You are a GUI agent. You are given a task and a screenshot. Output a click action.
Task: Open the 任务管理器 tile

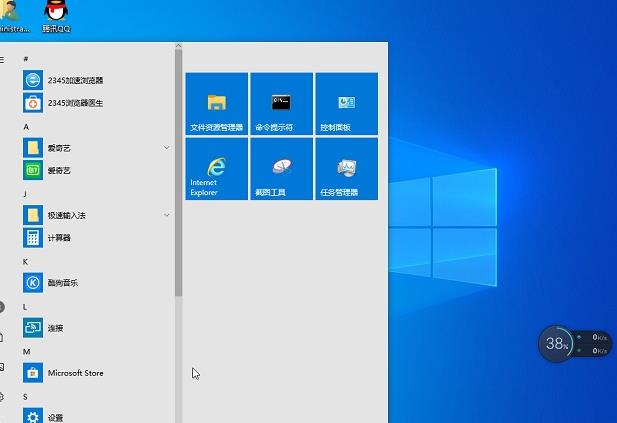click(347, 168)
